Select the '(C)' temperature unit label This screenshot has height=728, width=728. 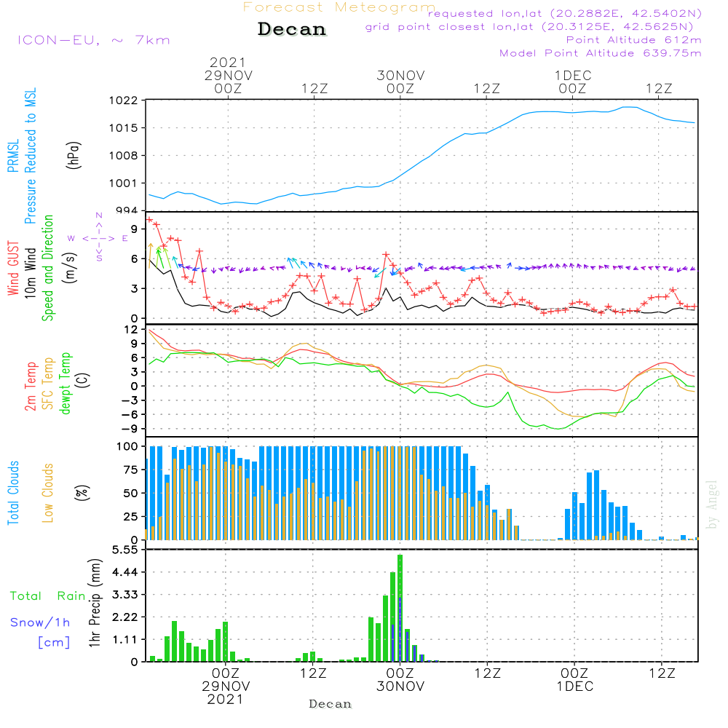coord(84,380)
